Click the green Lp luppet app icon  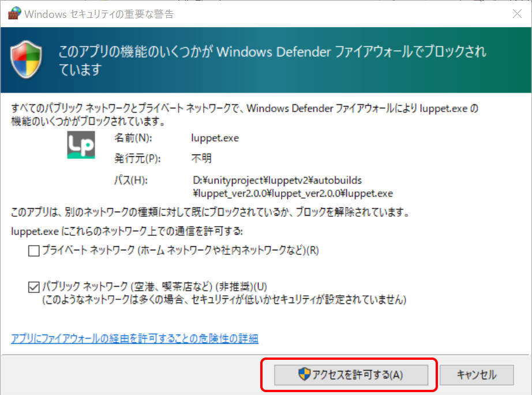click(81, 145)
